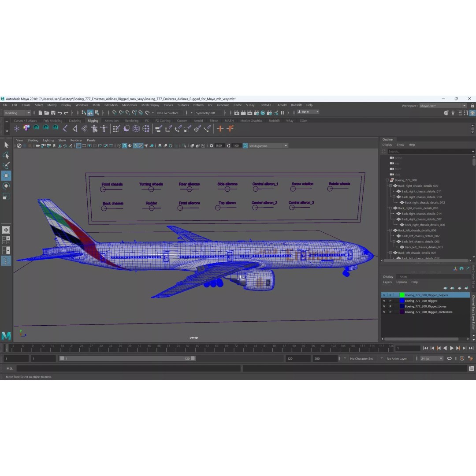
Task: Collapse the Boeing_777_300 outliner node
Action: 387,180
